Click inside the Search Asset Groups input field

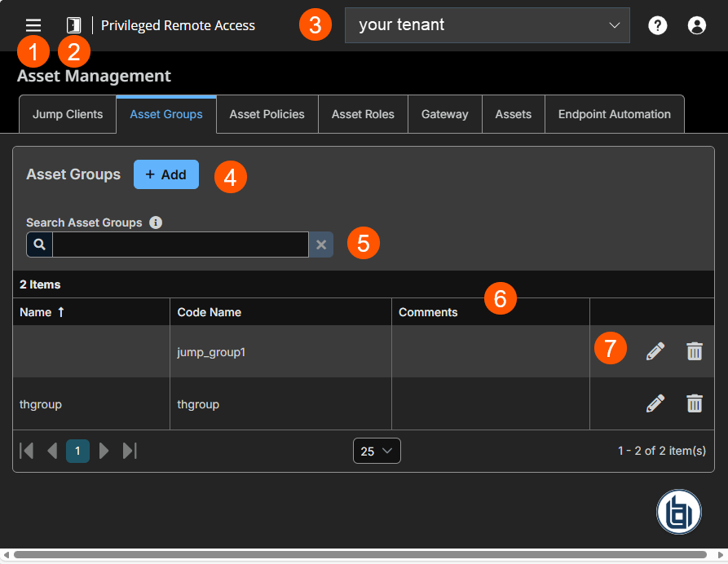click(179, 244)
